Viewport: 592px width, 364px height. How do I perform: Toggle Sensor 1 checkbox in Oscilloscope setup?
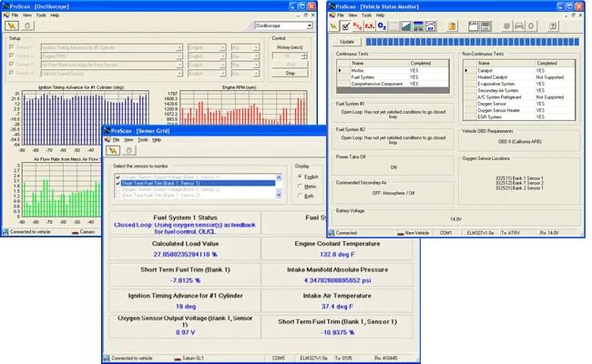click(x=11, y=47)
